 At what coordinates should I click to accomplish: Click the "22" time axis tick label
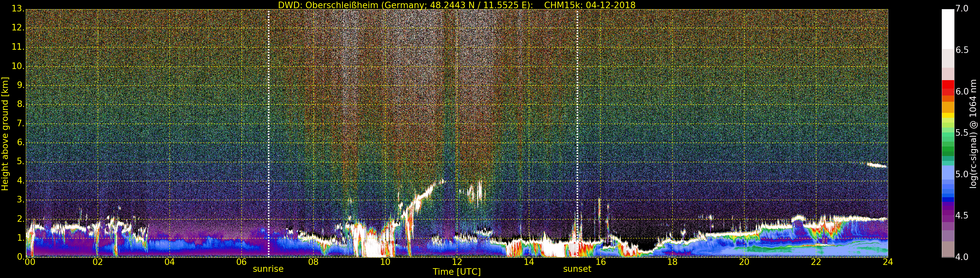(x=816, y=262)
